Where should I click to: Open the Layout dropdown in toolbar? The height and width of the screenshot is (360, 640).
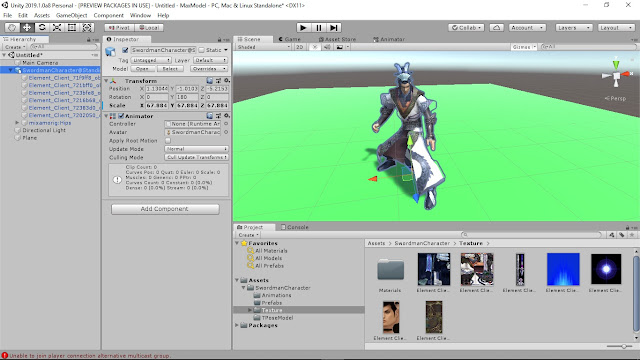(x=616, y=28)
